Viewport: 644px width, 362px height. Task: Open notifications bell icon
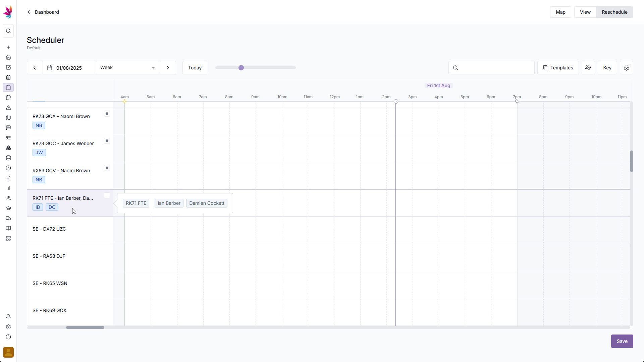tap(8, 317)
